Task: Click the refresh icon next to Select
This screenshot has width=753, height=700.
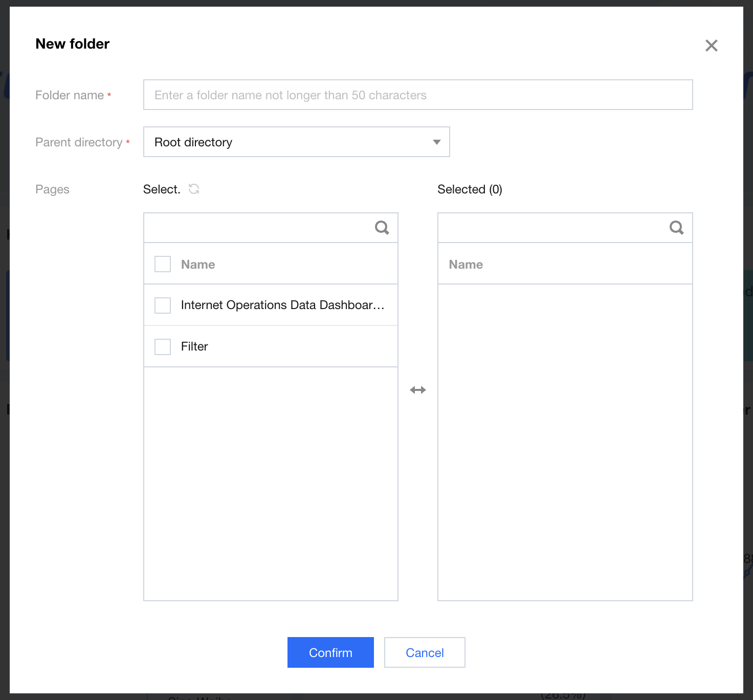Action: click(x=194, y=189)
